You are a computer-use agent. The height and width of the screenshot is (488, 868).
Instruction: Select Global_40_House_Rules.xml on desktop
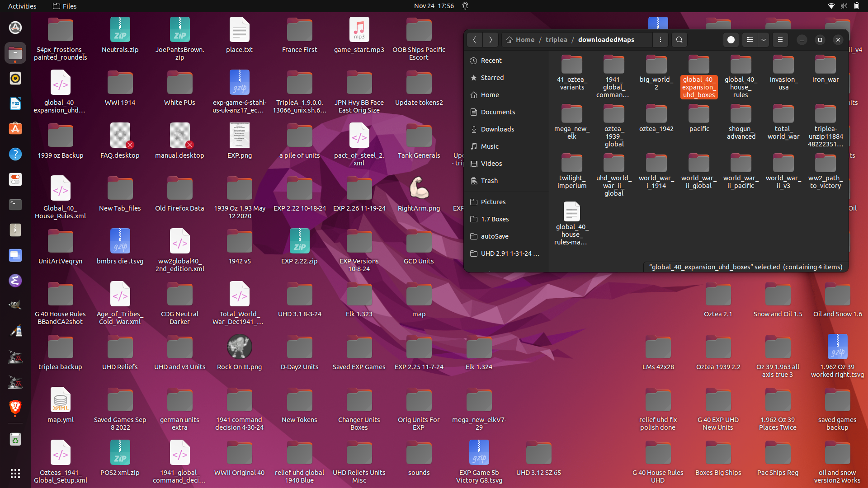[x=60, y=197]
